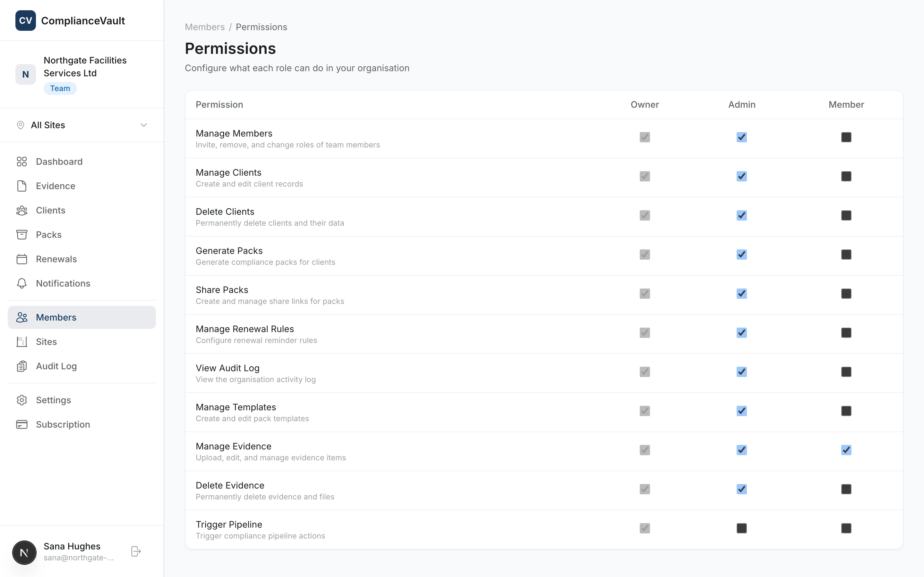Open Clients via its sidebar icon
The image size is (924, 577).
(21, 210)
